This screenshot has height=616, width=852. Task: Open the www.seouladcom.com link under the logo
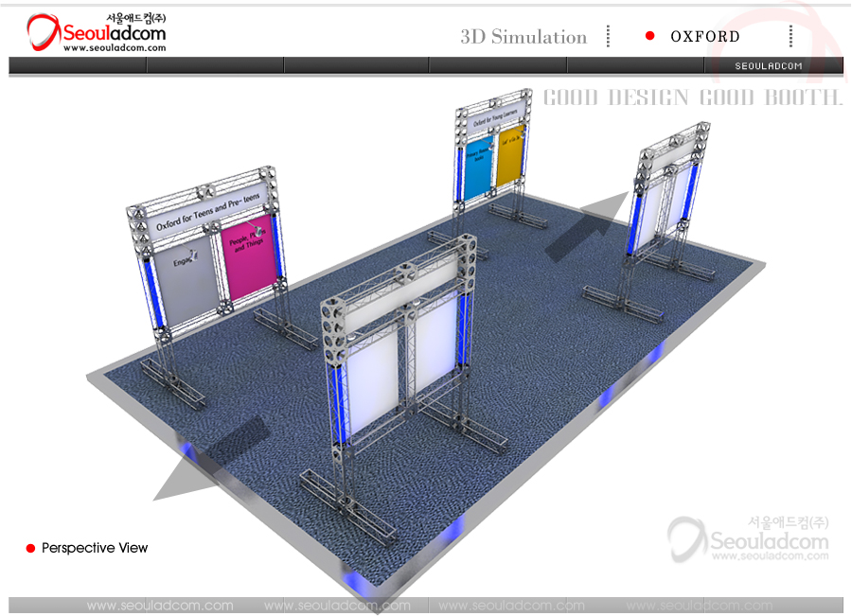[115, 48]
